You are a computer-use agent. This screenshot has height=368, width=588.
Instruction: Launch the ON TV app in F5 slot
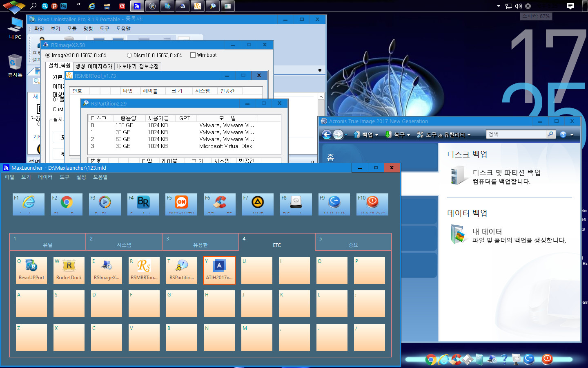tap(181, 204)
